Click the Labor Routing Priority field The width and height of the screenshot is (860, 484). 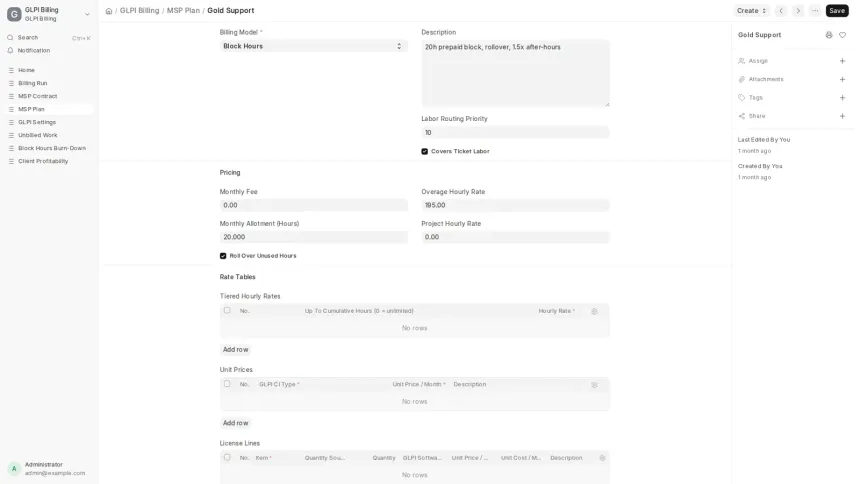[515, 132]
